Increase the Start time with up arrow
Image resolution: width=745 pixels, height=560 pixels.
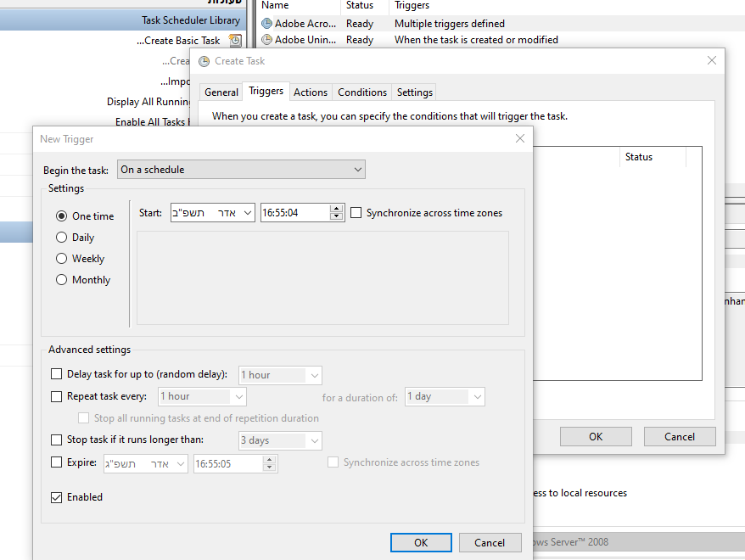[336, 209]
